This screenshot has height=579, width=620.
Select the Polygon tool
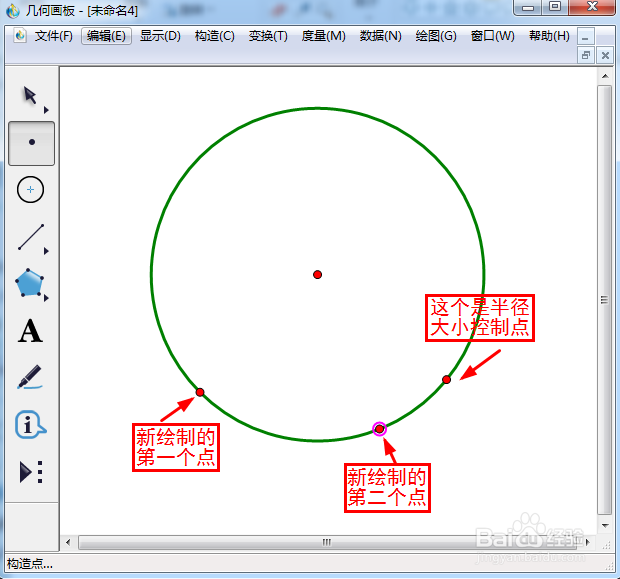[29, 283]
